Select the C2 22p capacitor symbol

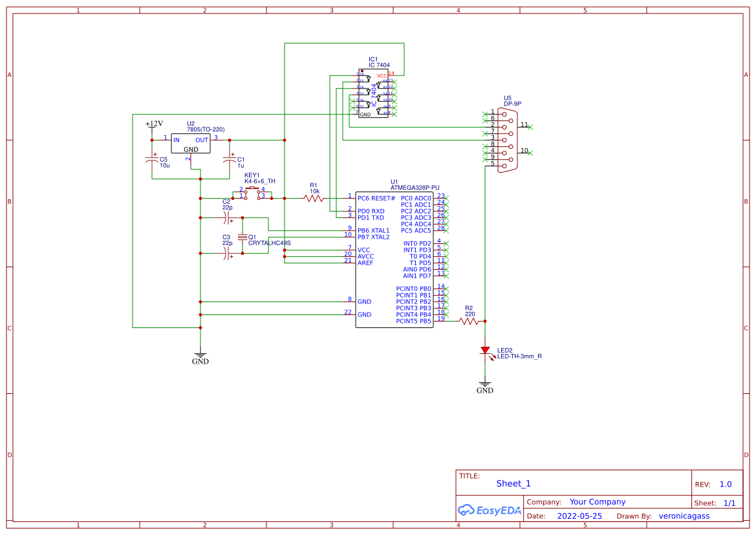pos(227,218)
